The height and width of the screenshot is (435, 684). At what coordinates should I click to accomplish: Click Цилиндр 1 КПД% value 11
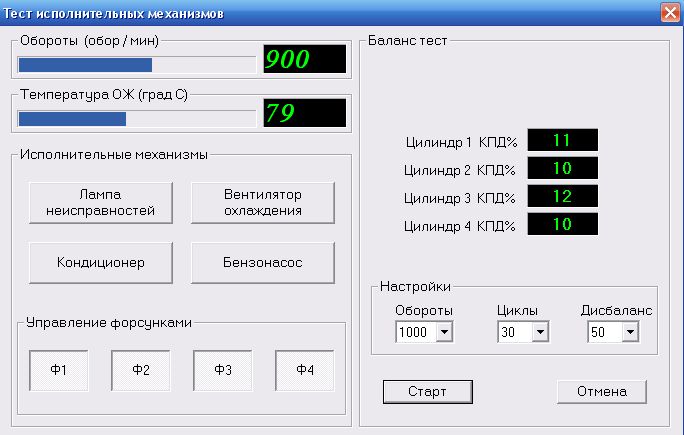(x=563, y=140)
